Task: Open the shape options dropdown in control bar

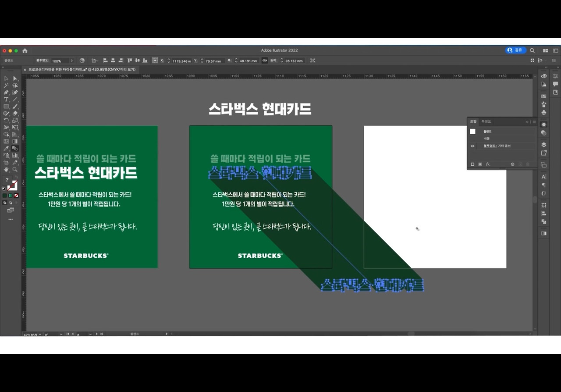Action: point(95,61)
